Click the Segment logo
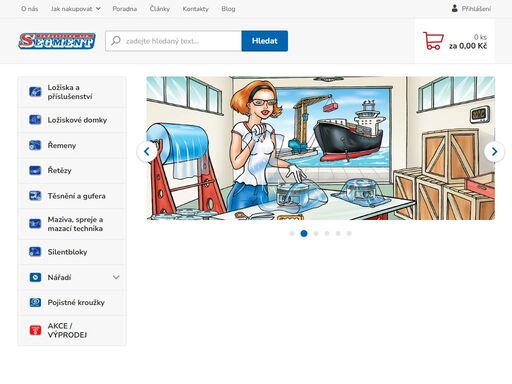 point(57,41)
